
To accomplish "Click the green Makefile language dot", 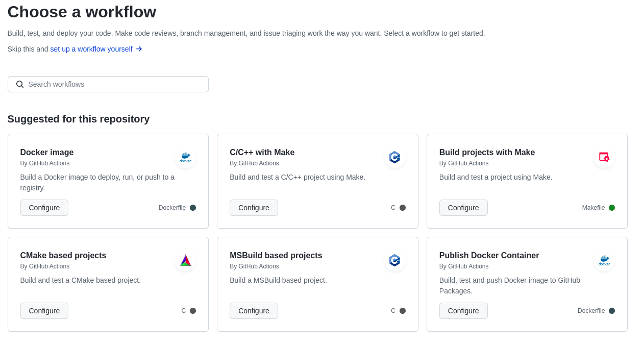I will pos(612,208).
